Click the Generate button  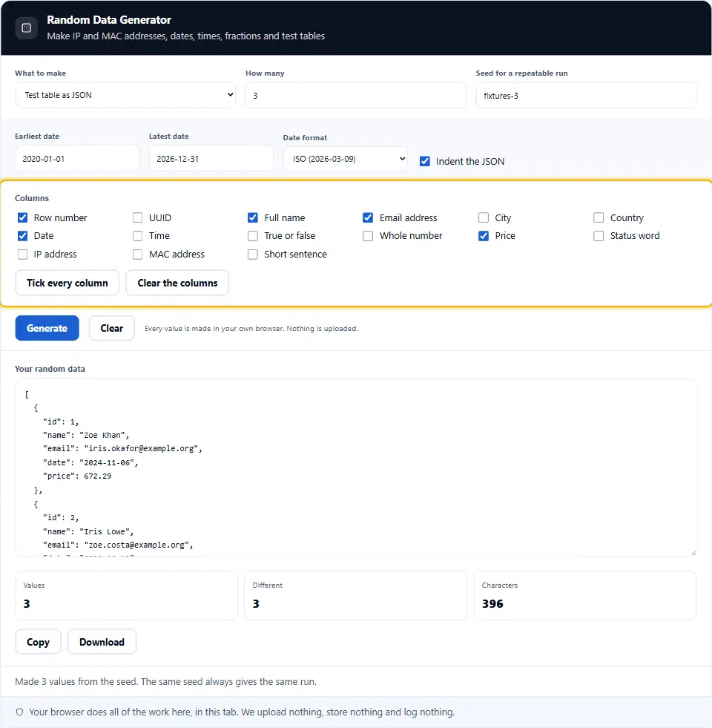pyautogui.click(x=47, y=328)
